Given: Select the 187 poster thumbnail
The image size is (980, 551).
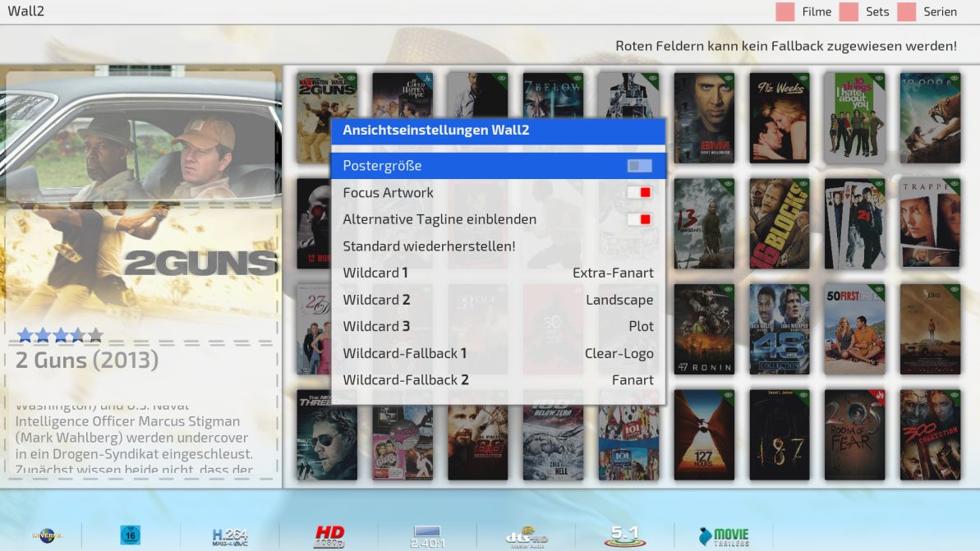Looking at the screenshot, I should tap(780, 434).
